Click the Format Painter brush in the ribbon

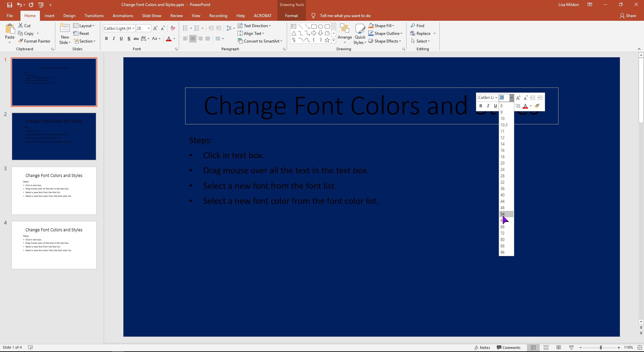coord(34,41)
